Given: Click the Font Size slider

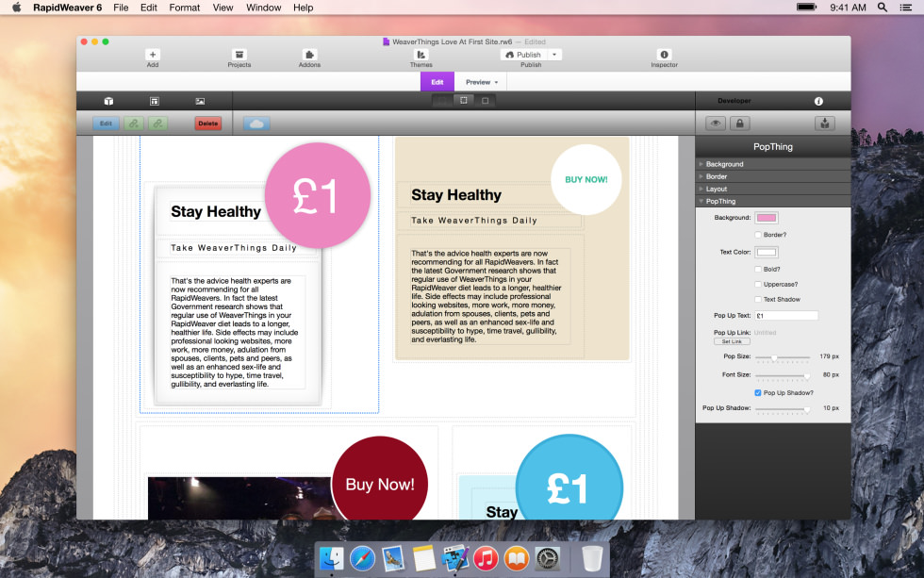Looking at the screenshot, I should pyautogui.click(x=783, y=375).
